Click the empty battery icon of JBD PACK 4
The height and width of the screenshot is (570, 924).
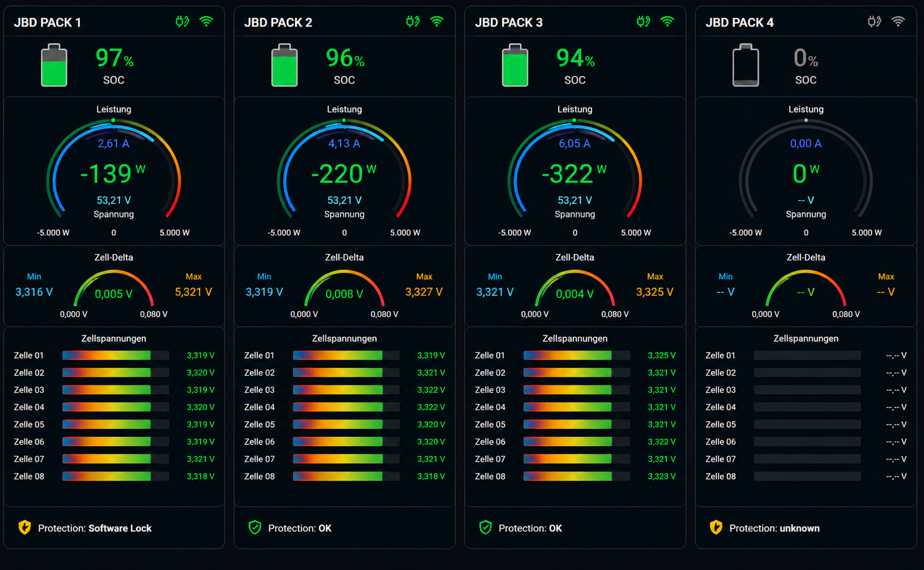tap(746, 65)
